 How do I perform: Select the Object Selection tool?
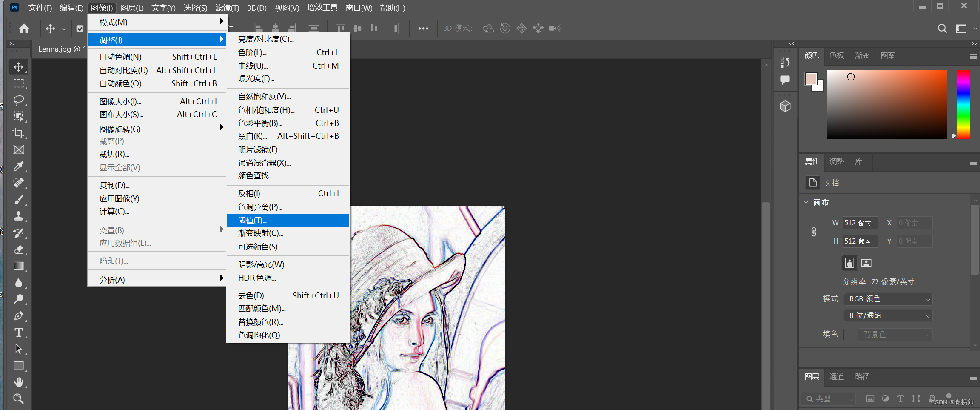point(18,117)
